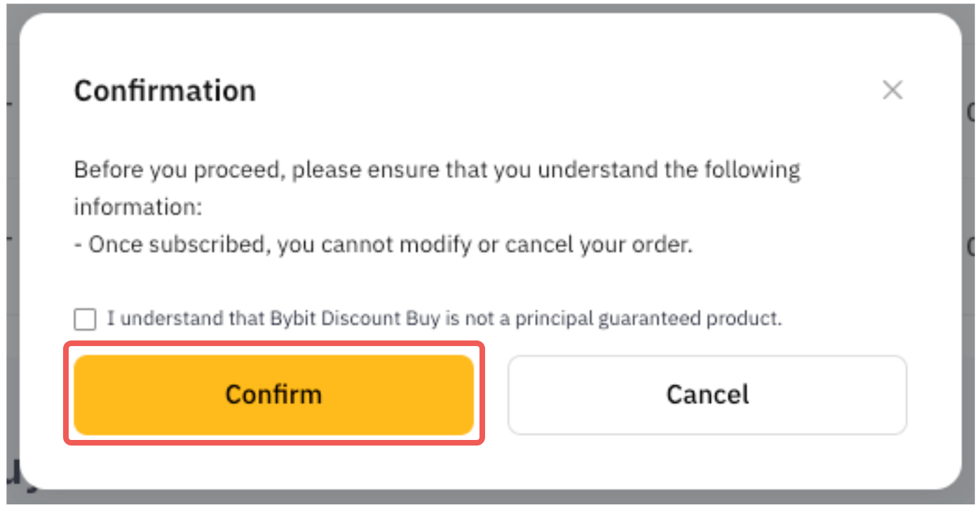Enable the Bybit Discount Buy risk checkbox

click(85, 319)
